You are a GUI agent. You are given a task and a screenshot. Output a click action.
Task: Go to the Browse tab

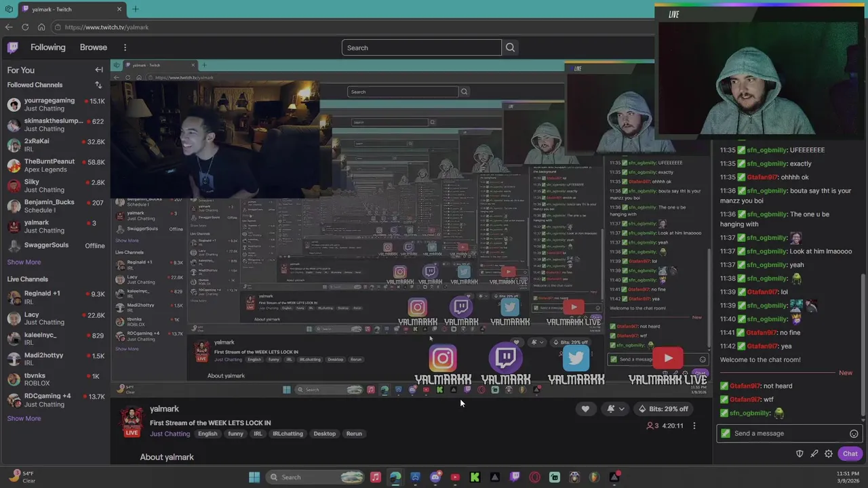pyautogui.click(x=94, y=47)
